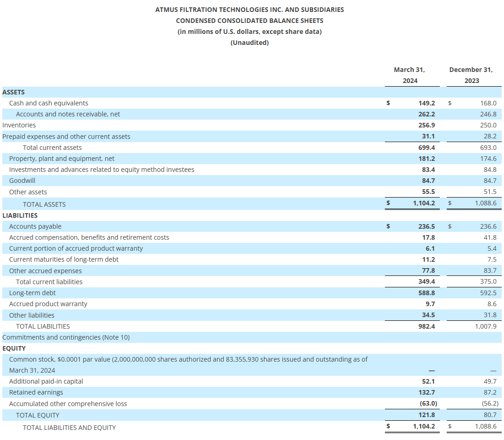The image size is (504, 440).
Task: Click long-term debt value 588.8
Action: 427,293
